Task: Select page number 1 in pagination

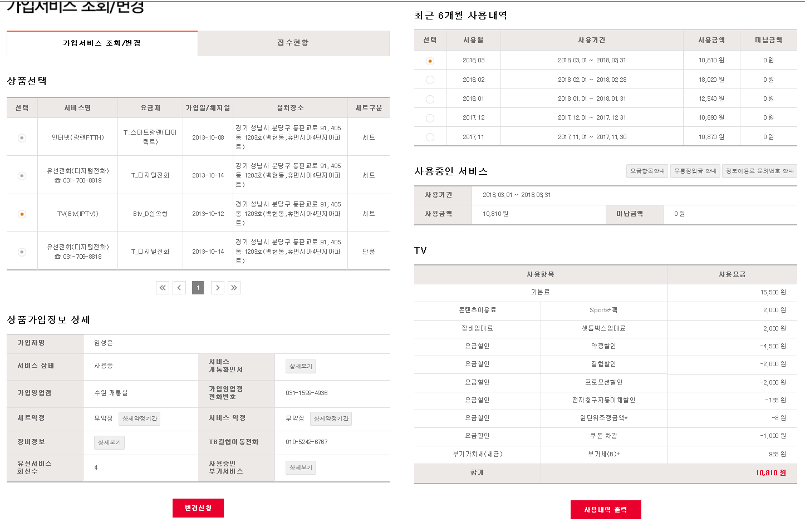Action: coord(198,288)
